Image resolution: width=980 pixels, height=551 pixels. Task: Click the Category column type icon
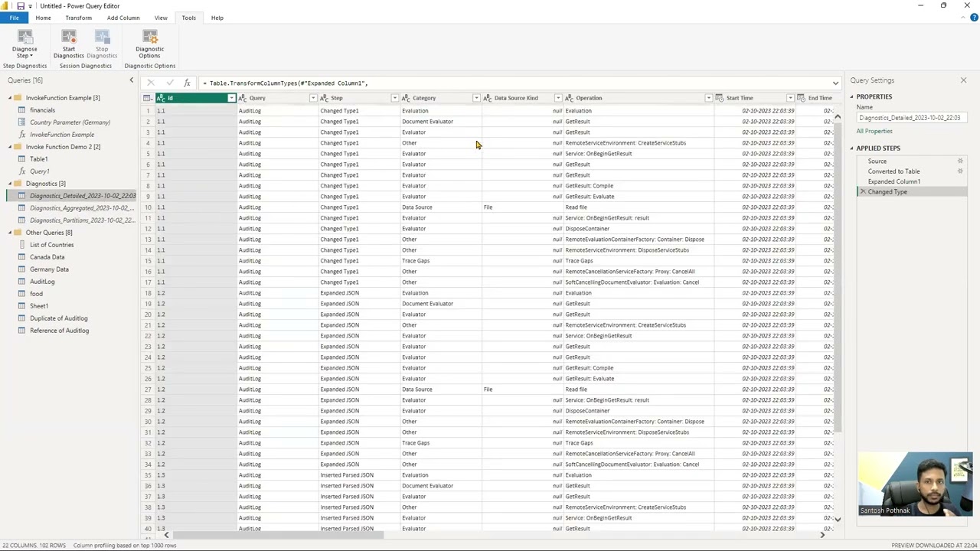(406, 98)
